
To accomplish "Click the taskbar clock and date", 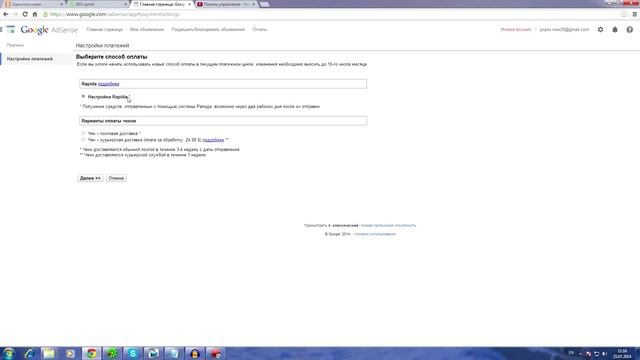I will tap(622, 353).
